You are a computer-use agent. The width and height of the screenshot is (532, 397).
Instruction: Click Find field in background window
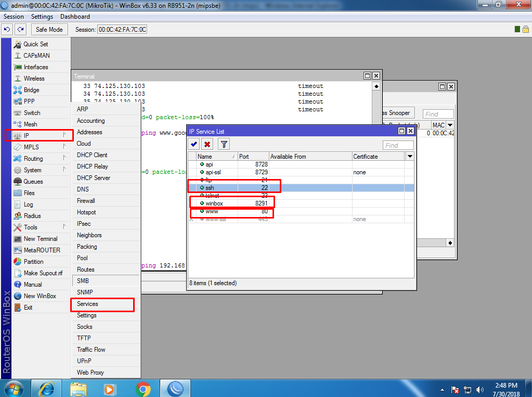[x=438, y=114]
